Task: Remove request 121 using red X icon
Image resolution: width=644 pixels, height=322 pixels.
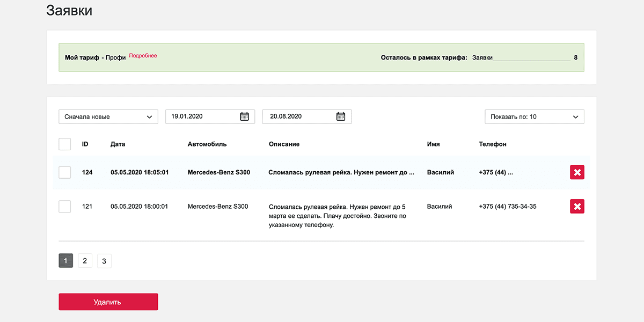Action: click(x=577, y=207)
